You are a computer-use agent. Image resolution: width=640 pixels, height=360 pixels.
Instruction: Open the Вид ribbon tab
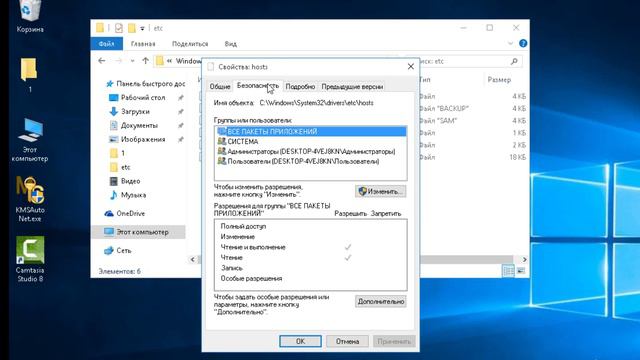(231, 44)
